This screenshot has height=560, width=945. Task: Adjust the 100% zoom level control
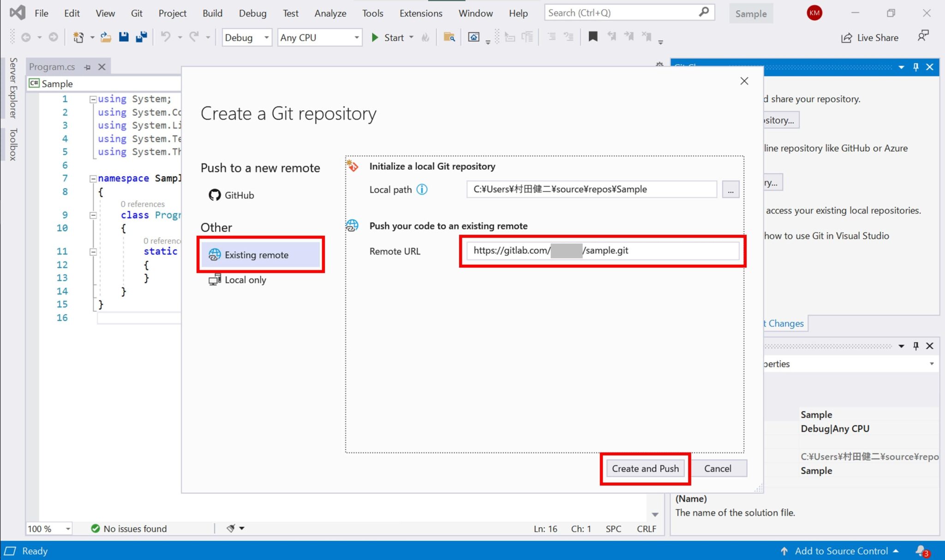(x=48, y=529)
